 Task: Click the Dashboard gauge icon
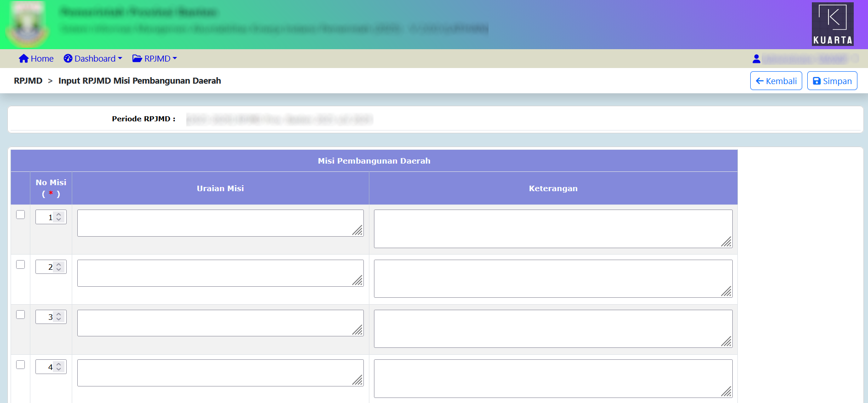[x=68, y=58]
